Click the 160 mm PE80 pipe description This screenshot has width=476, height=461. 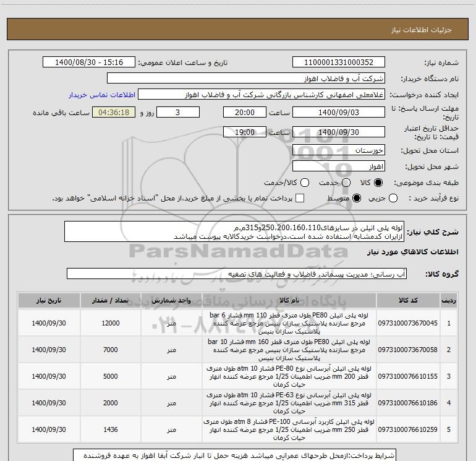[289, 350]
